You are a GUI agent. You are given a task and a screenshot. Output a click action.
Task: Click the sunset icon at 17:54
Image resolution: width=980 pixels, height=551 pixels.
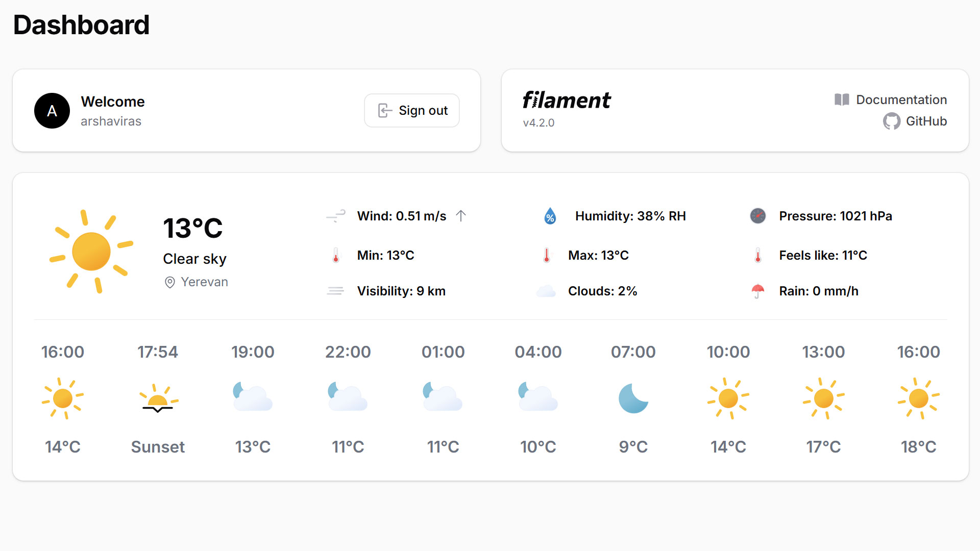point(158,398)
